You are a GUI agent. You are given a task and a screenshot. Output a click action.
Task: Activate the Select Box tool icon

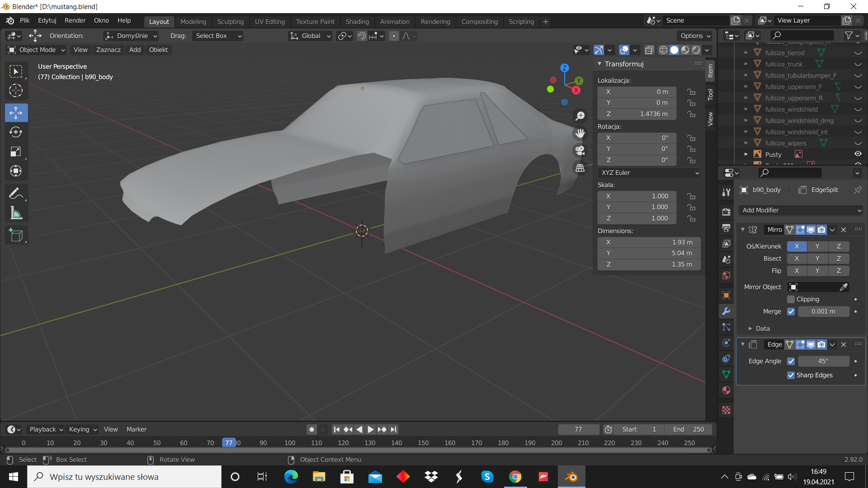click(x=16, y=71)
